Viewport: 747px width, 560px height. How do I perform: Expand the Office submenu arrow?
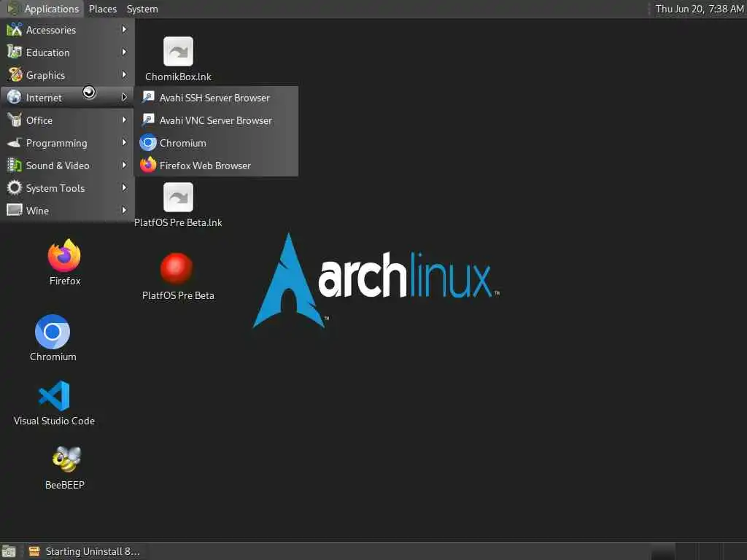click(124, 120)
